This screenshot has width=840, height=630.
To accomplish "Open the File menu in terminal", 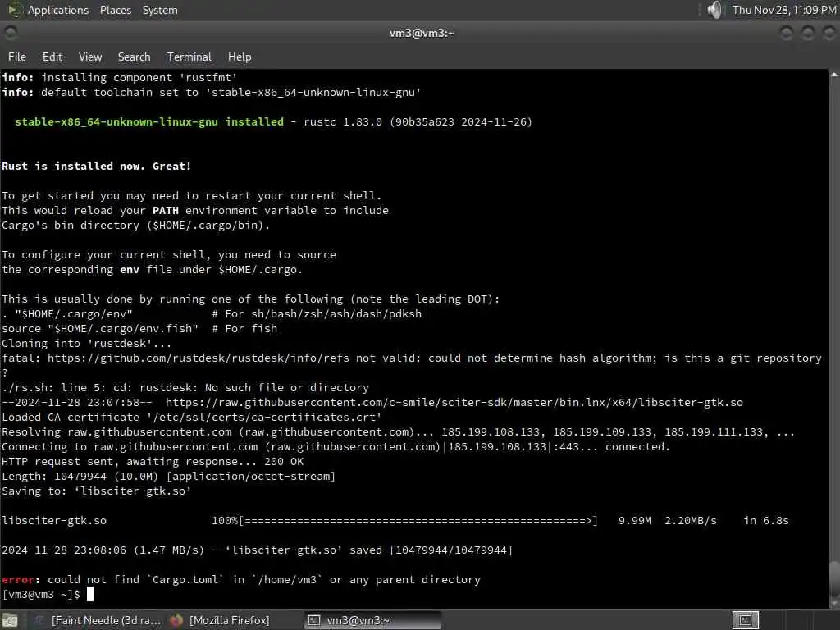I will coord(16,57).
